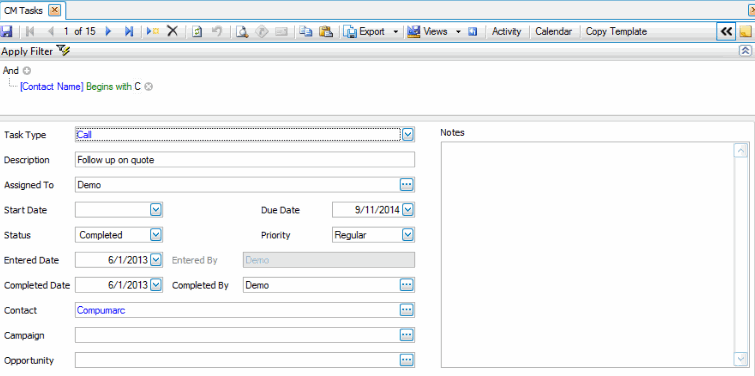Remove the Contact Name filter condition
The height and width of the screenshot is (376, 755).
click(x=149, y=87)
